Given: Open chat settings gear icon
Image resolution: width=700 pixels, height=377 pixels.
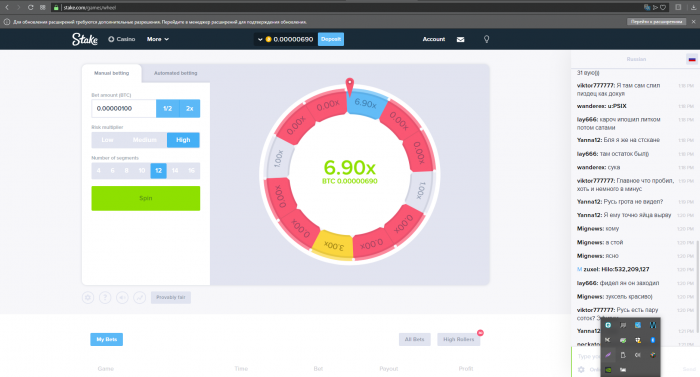Looking at the screenshot, I should (x=581, y=369).
